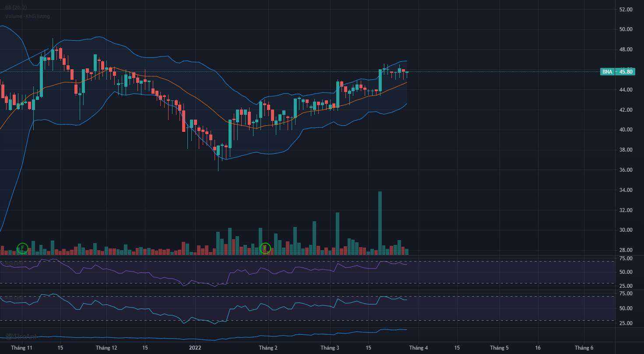Click the 38.00 price axis label
The height and width of the screenshot is (354, 644).
click(626, 150)
